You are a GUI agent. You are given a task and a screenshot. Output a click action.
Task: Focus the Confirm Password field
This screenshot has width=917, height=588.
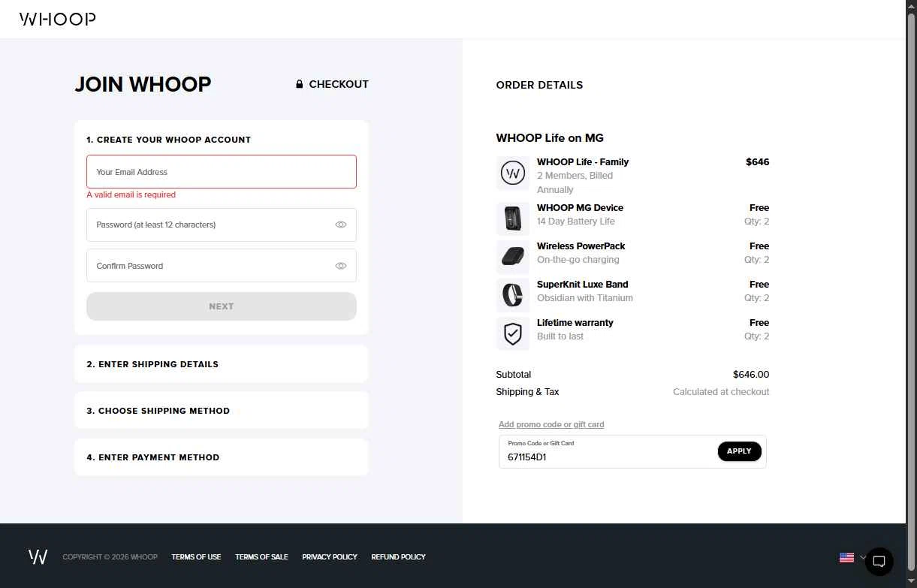222,266
